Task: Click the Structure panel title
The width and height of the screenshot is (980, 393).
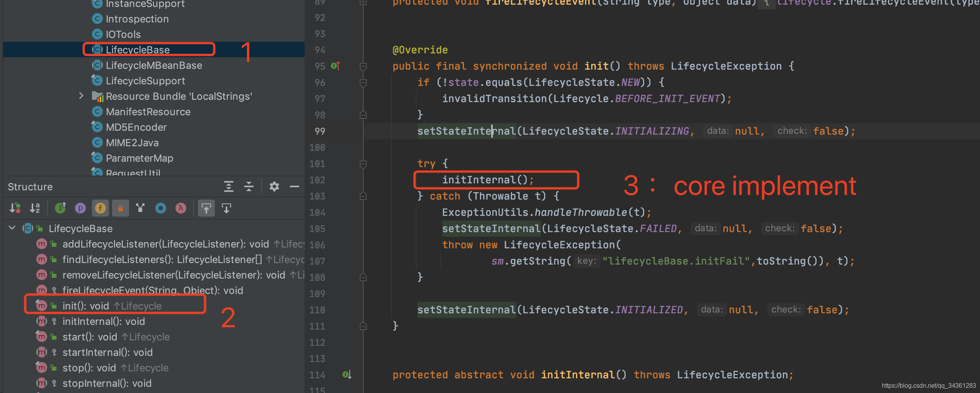Action: pos(30,186)
